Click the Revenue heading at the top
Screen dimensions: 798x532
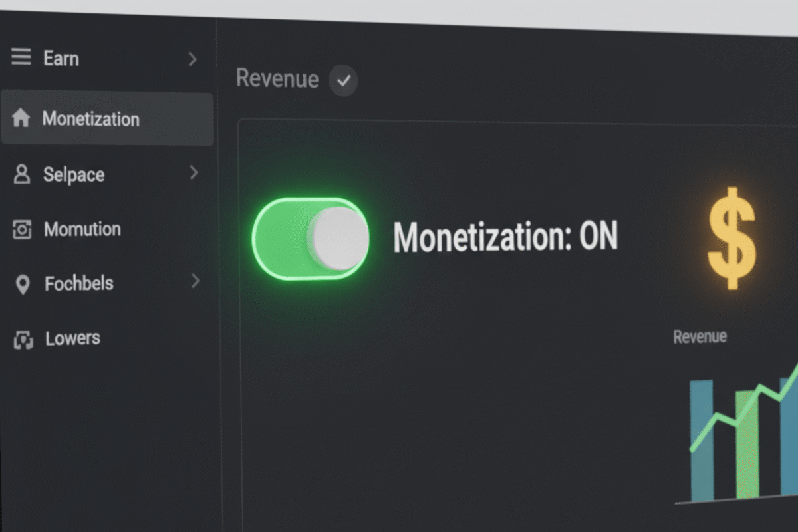(277, 78)
